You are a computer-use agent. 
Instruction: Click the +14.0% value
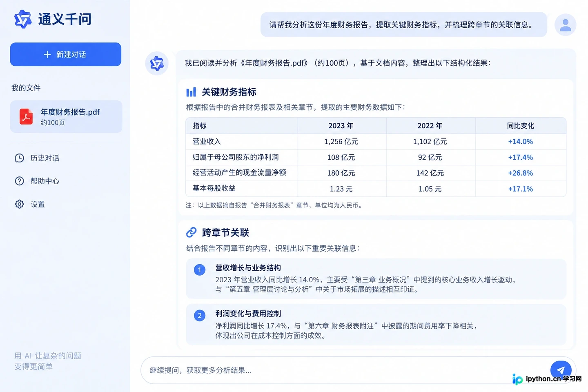[x=521, y=142]
